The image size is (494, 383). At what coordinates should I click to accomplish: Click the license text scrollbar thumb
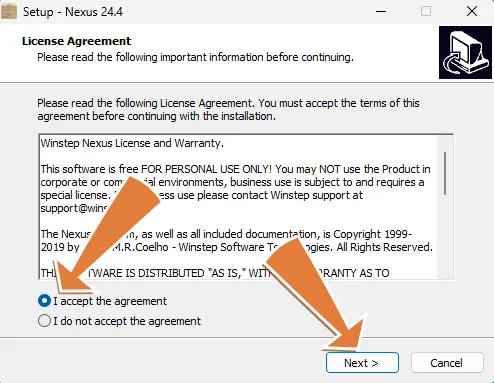[445, 173]
